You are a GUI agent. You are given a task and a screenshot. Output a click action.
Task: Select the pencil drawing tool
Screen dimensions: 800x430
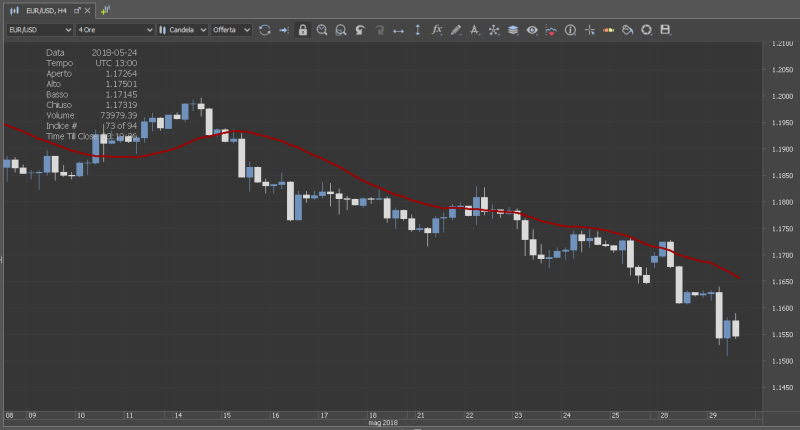click(x=456, y=30)
